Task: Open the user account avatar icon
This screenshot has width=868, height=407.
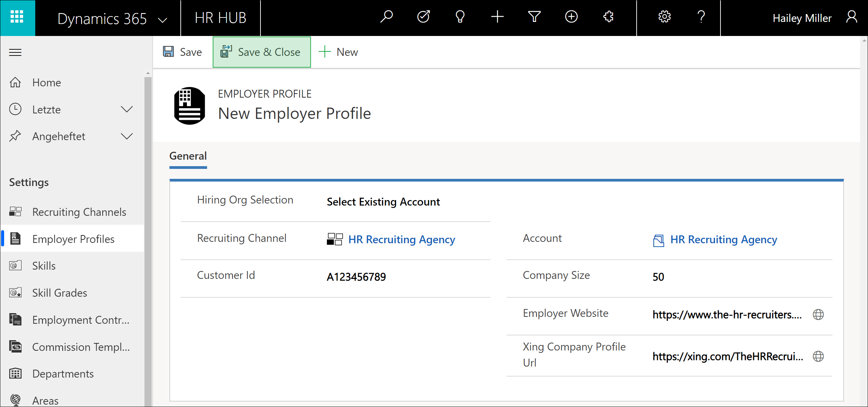Action: 852,17
